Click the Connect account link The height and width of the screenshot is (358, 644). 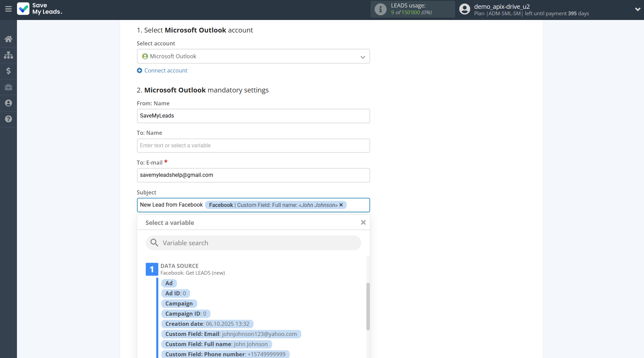coord(162,70)
